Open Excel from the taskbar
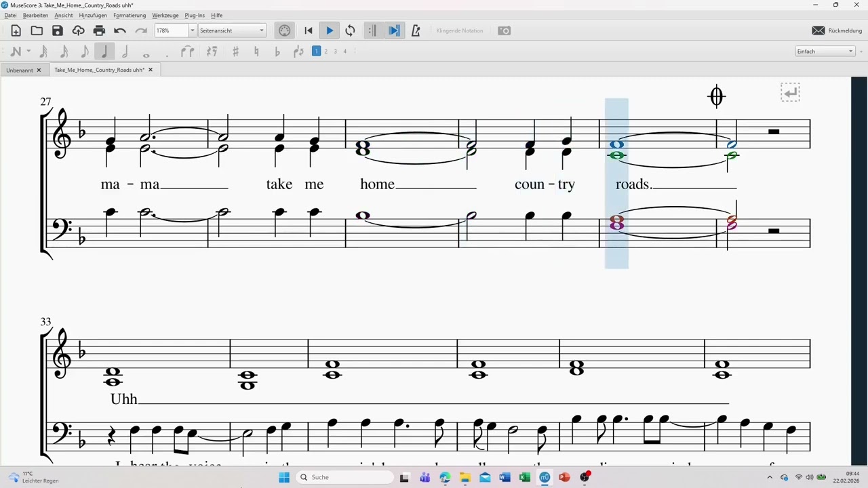Screen dimensions: 868x488 coord(525,477)
